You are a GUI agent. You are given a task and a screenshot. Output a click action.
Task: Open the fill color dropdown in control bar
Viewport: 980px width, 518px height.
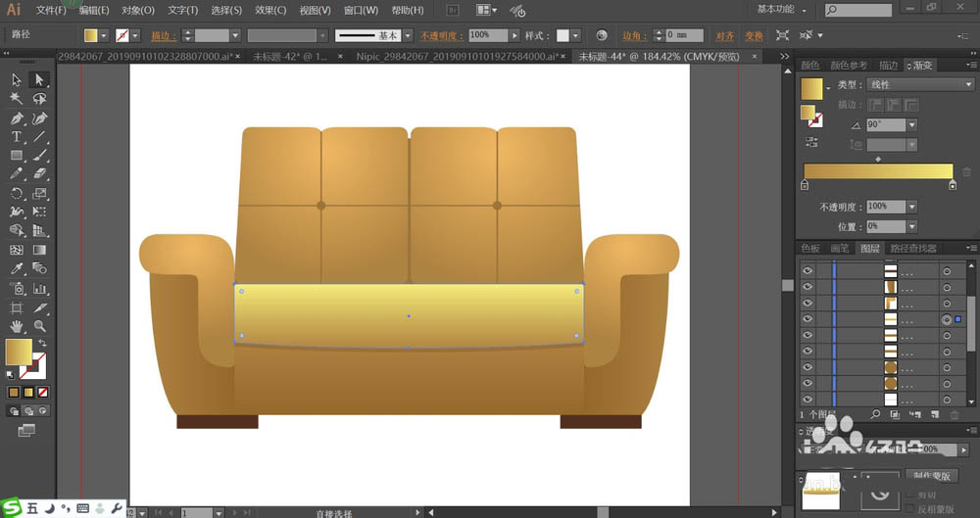point(105,35)
